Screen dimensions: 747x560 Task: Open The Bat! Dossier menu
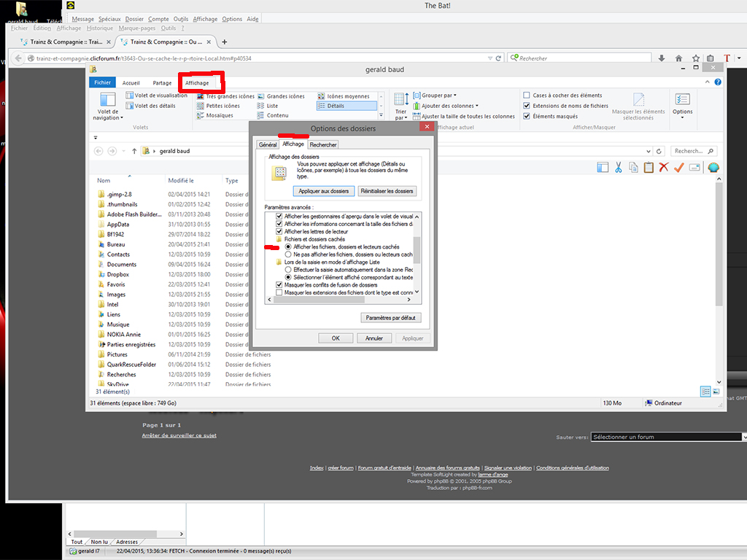pyautogui.click(x=134, y=19)
